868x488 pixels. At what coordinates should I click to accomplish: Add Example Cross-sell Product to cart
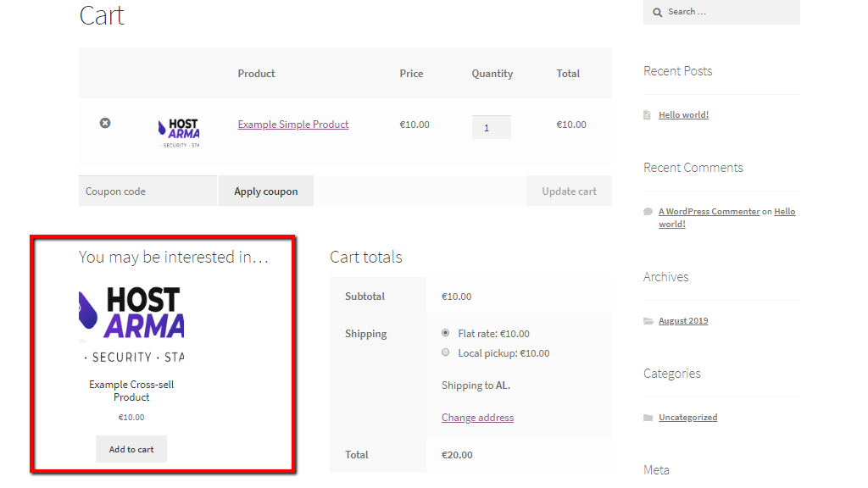131,449
